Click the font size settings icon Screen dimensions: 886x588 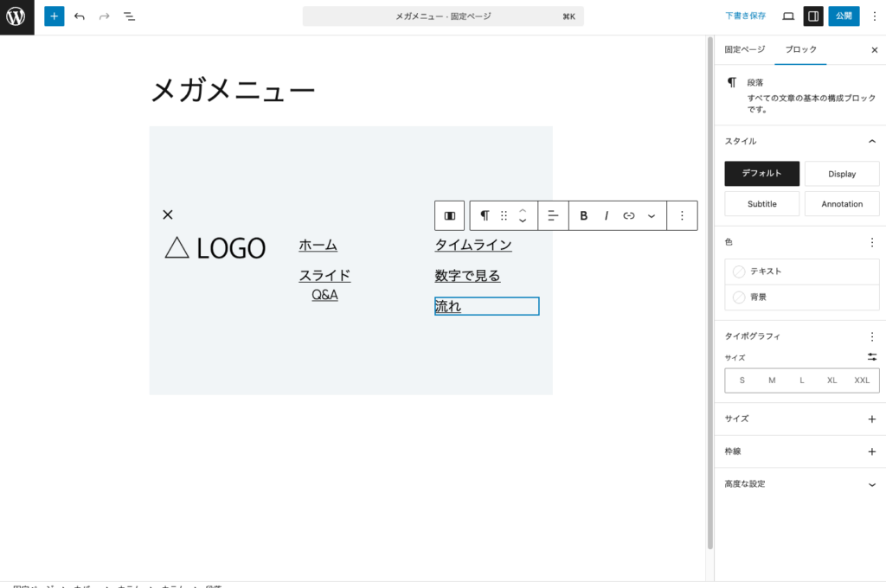pos(871,356)
